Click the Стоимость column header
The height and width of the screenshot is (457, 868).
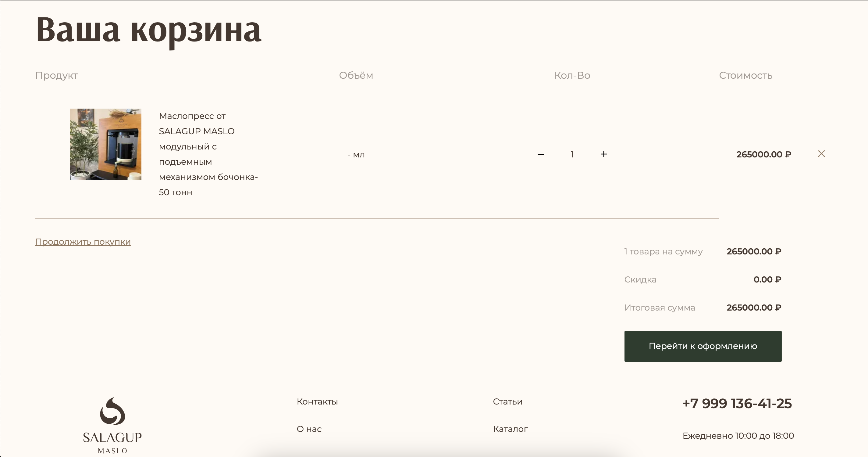[x=746, y=76]
